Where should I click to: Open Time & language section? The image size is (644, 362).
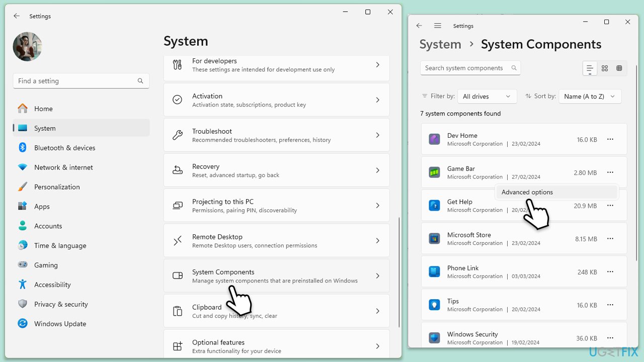click(x=81, y=246)
